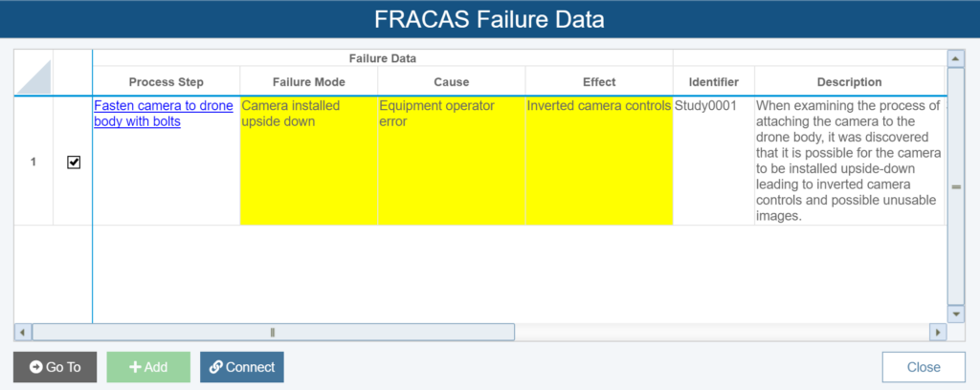980x390 pixels.
Task: Close the FRACAS Failure Data dialog
Action: coord(924,367)
